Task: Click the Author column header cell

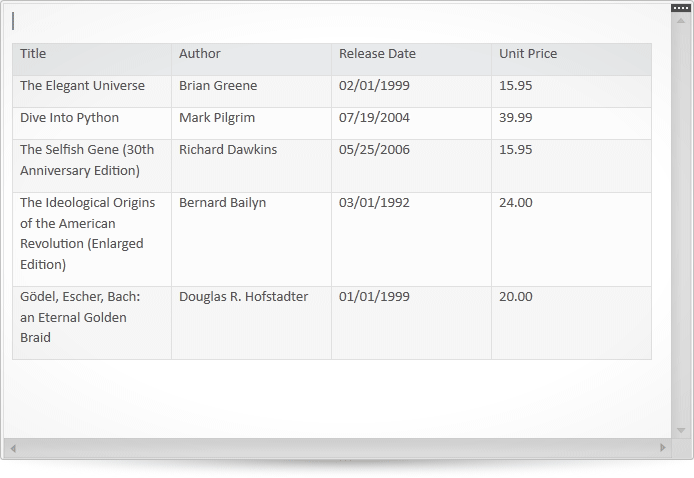Action: click(251, 59)
